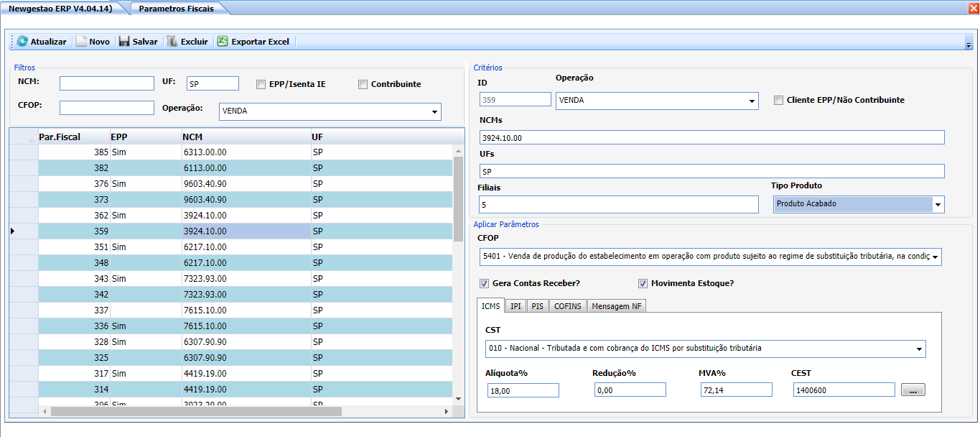Uncheck Movimenta Estoque checkbox
The height and width of the screenshot is (437, 980).
coord(643,283)
